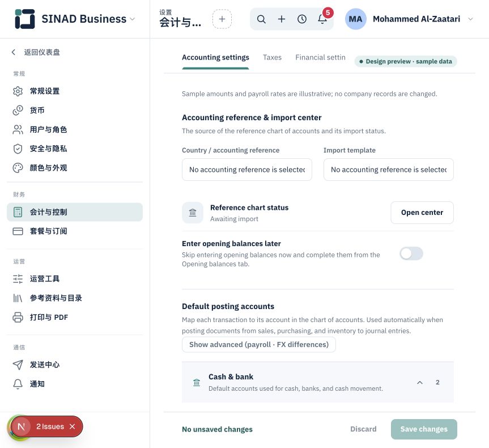Screen dimensions: 489x448
Task: Click the Discard button
Action: click(x=363, y=429)
